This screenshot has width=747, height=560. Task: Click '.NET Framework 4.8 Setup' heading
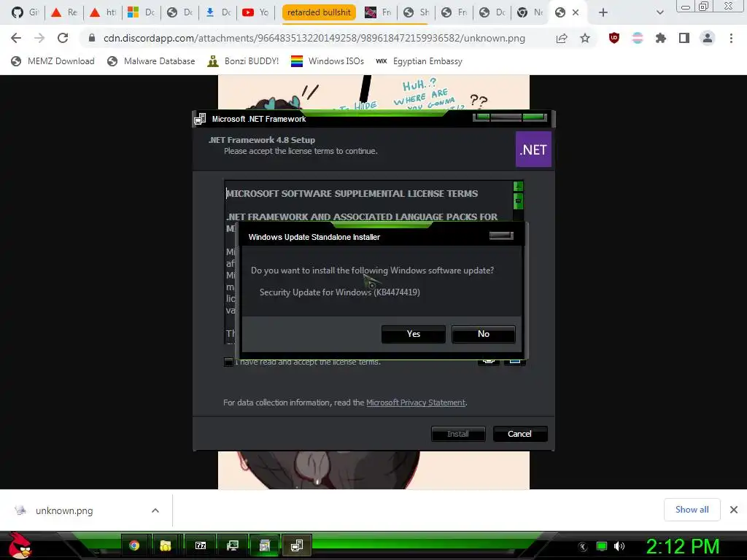[262, 139]
